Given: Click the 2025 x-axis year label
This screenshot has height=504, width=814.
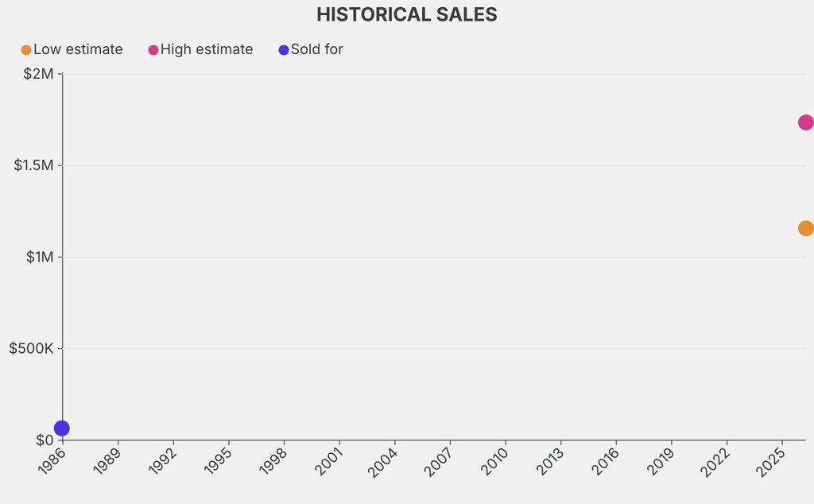Looking at the screenshot, I should (773, 461).
